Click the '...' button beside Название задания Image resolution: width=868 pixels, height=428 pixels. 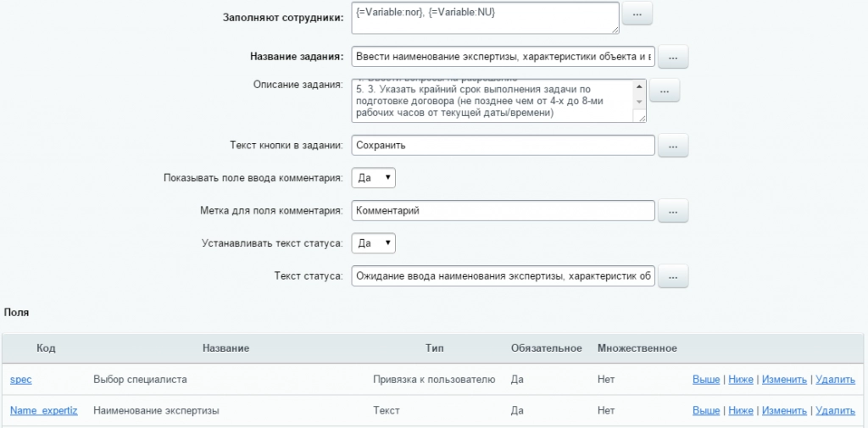(x=673, y=57)
